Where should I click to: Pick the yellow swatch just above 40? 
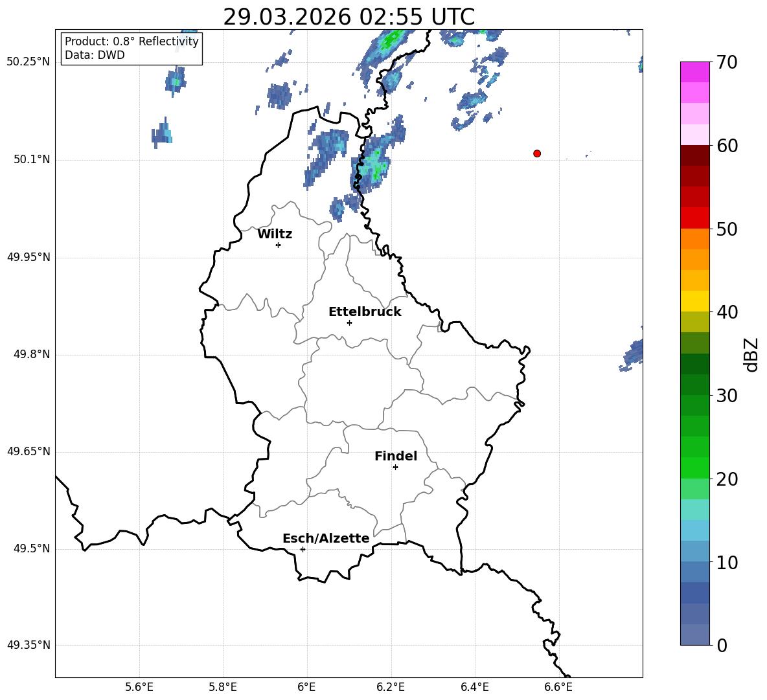694,301
